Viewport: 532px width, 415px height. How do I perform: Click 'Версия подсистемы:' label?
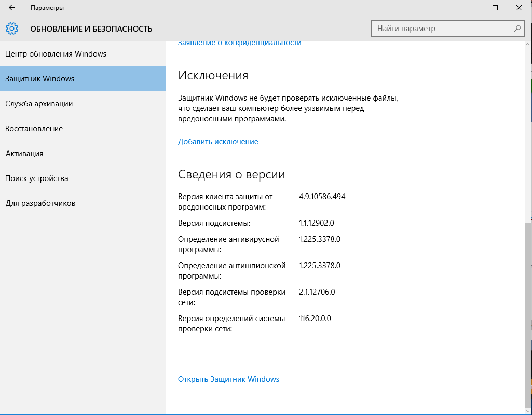coord(214,223)
